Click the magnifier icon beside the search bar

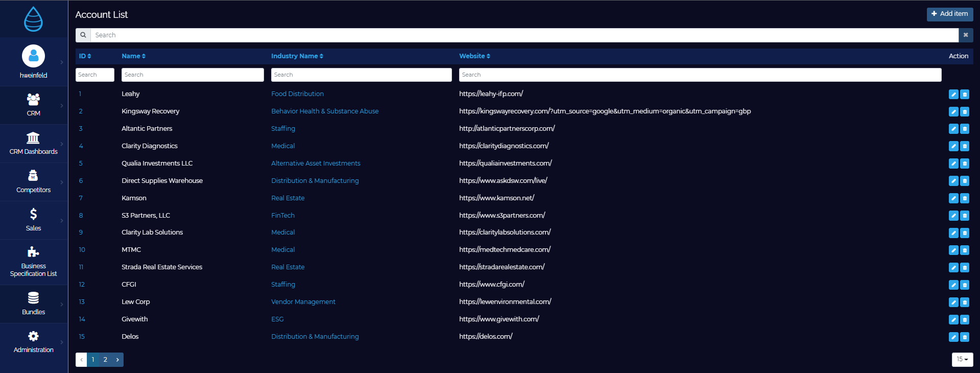click(x=83, y=35)
